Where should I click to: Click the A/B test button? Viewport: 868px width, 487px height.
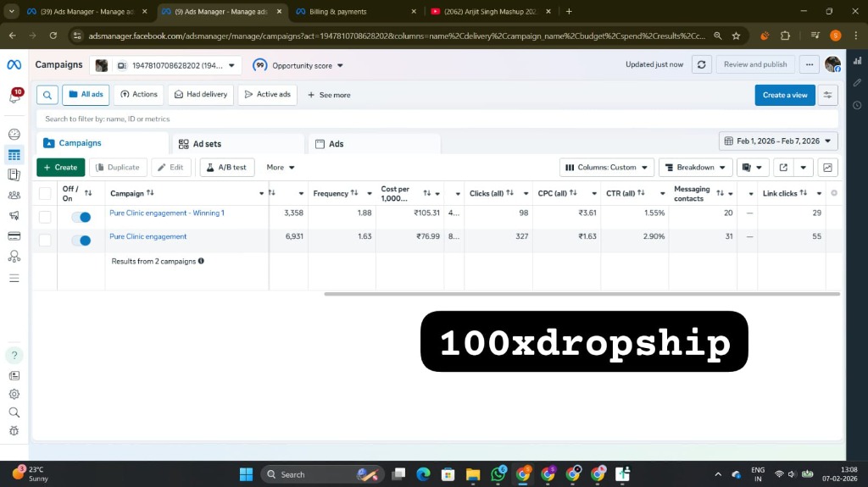click(x=227, y=168)
